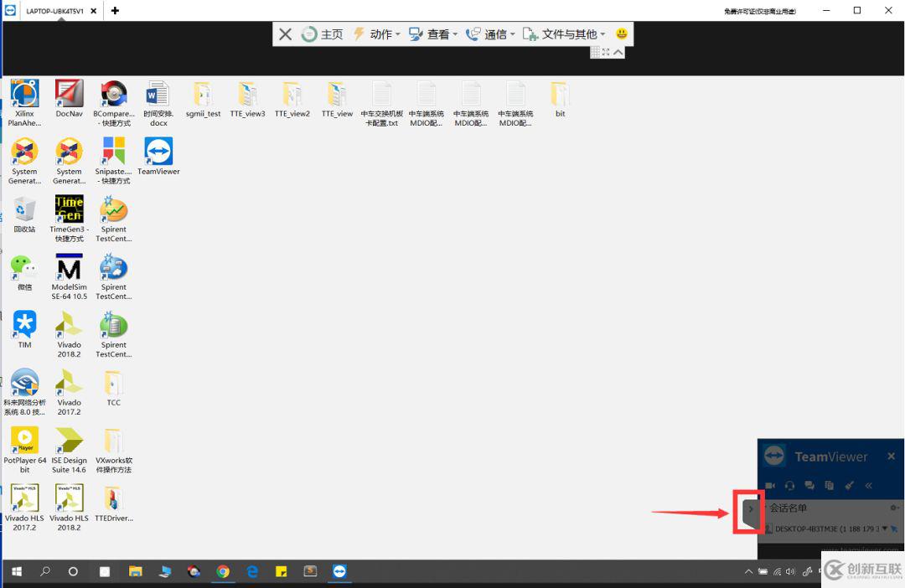The width and height of the screenshot is (905, 588).
Task: Select the TCC folder
Action: (114, 387)
